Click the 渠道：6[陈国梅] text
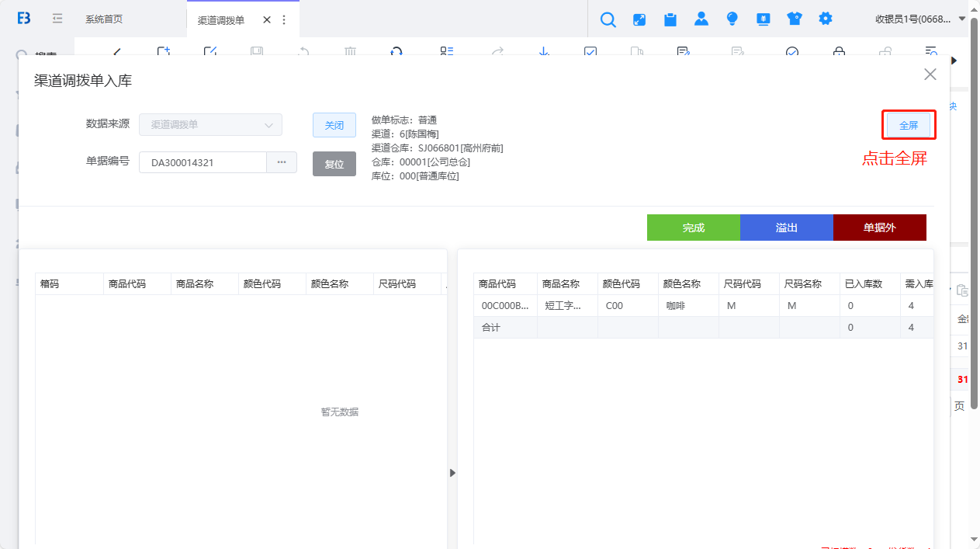The height and width of the screenshot is (549, 980). click(405, 134)
